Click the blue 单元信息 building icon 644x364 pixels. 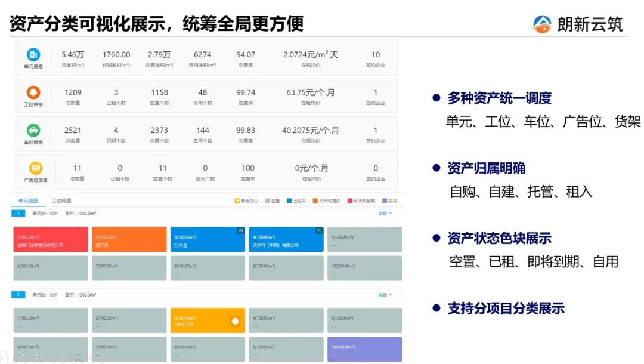(33, 55)
